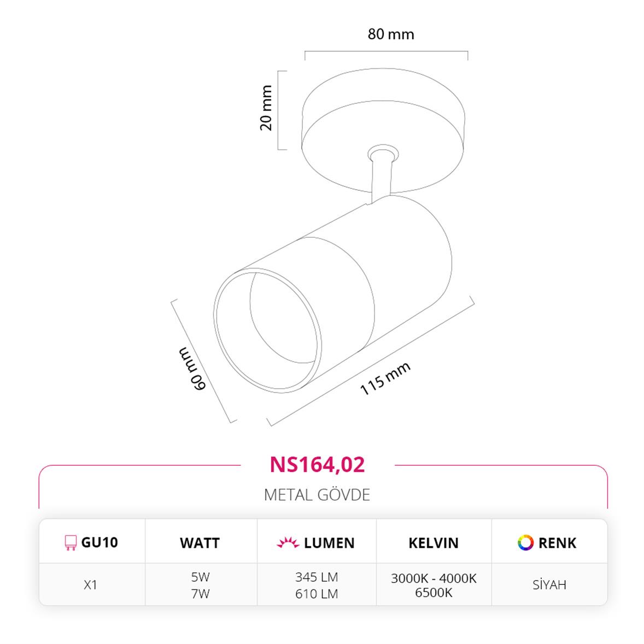Click the WATT column header
The height and width of the screenshot is (644, 644).
click(200, 543)
